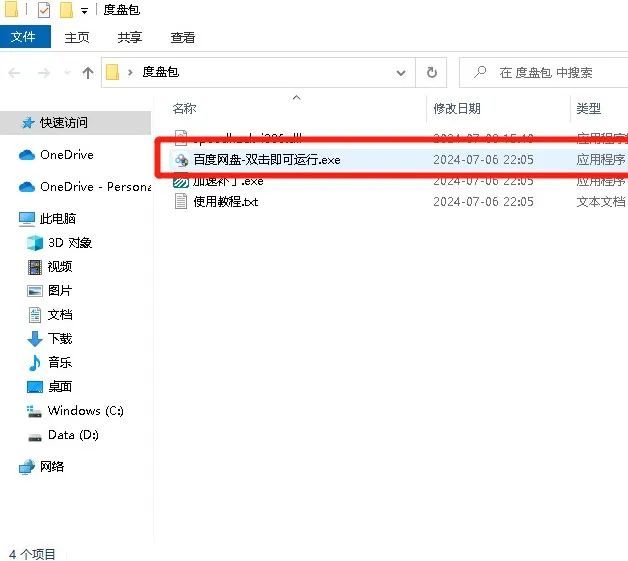Click the 快速访问 star icon
This screenshot has width=628, height=561.
pyautogui.click(x=28, y=123)
